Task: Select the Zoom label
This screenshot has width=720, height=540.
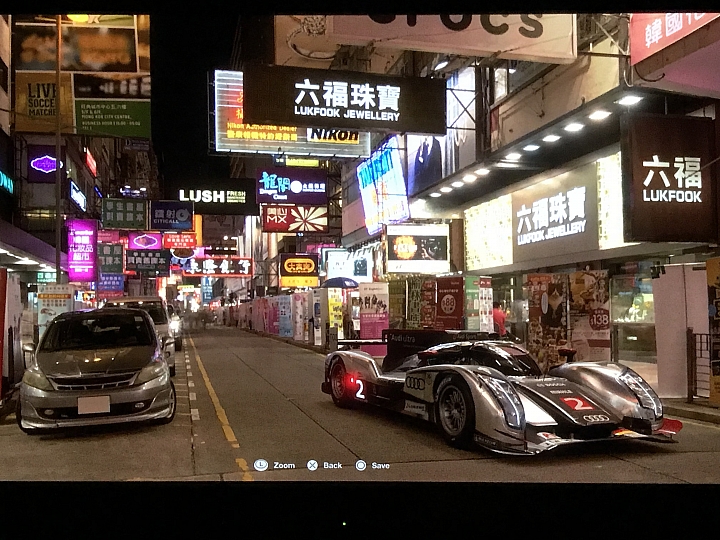Action: 284,465
